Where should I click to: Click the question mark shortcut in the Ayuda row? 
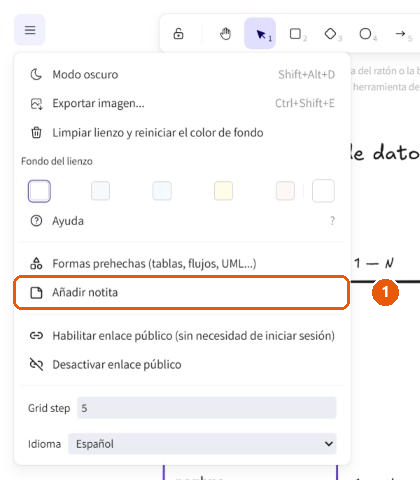point(332,221)
